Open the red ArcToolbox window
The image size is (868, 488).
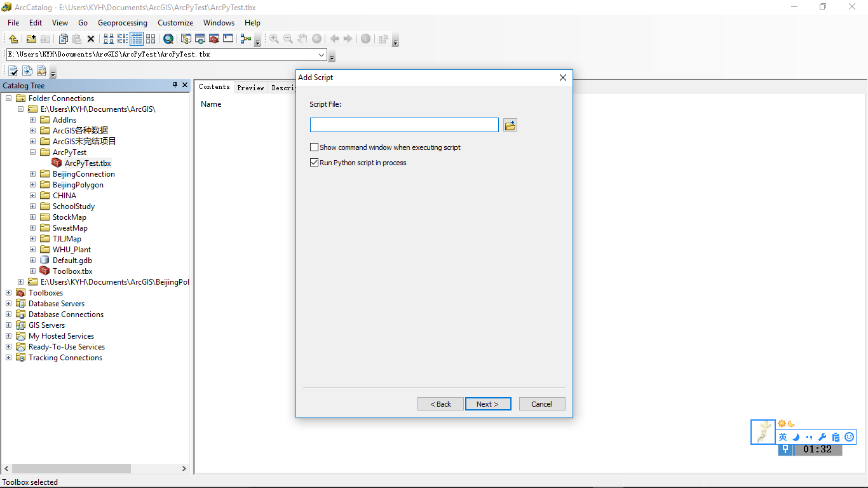(214, 39)
